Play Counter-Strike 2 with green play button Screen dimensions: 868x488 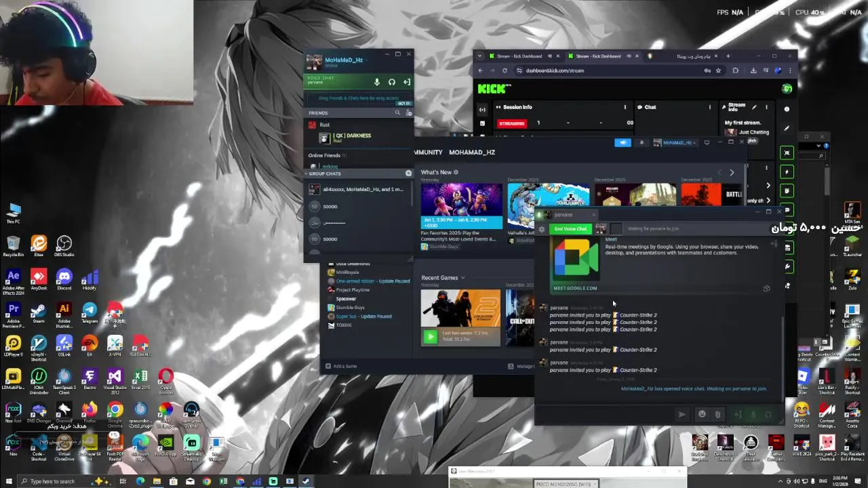pos(430,336)
